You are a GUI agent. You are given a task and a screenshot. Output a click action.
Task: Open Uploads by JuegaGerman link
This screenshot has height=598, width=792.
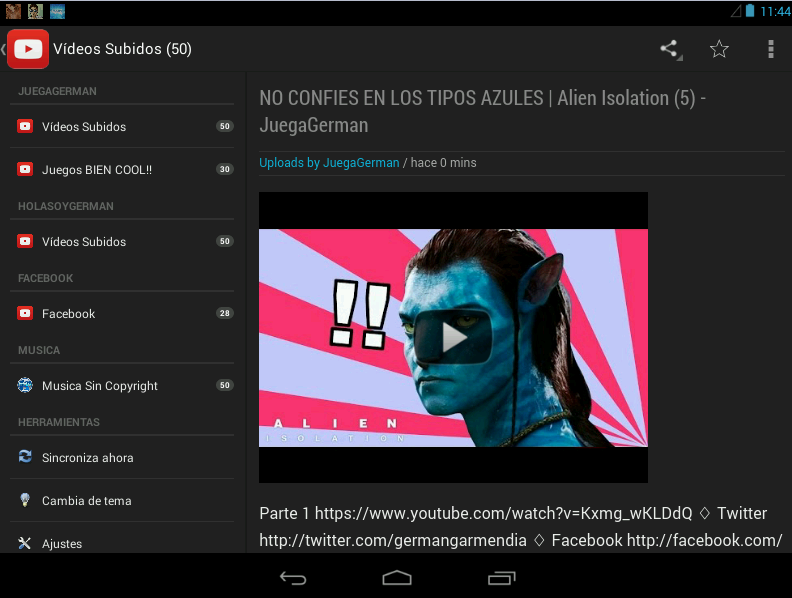coord(329,163)
